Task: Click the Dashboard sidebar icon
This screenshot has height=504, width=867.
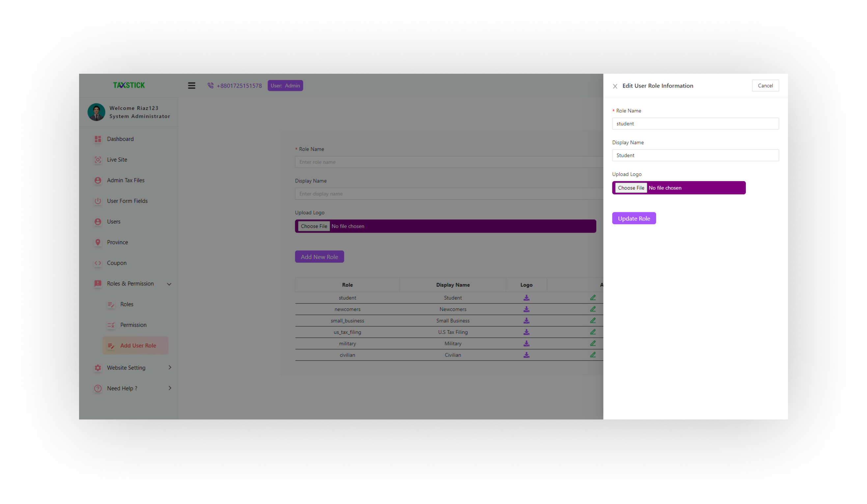Action: [98, 139]
